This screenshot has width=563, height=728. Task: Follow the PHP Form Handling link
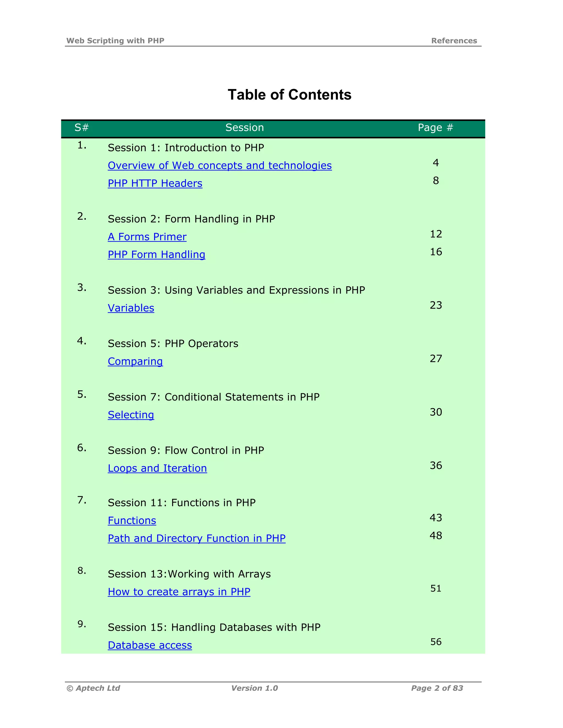156,255
